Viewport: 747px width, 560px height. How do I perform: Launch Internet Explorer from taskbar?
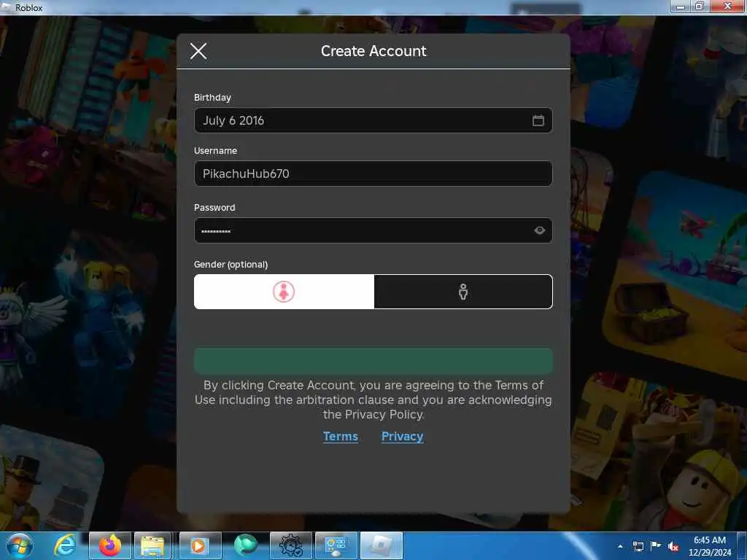pos(65,545)
